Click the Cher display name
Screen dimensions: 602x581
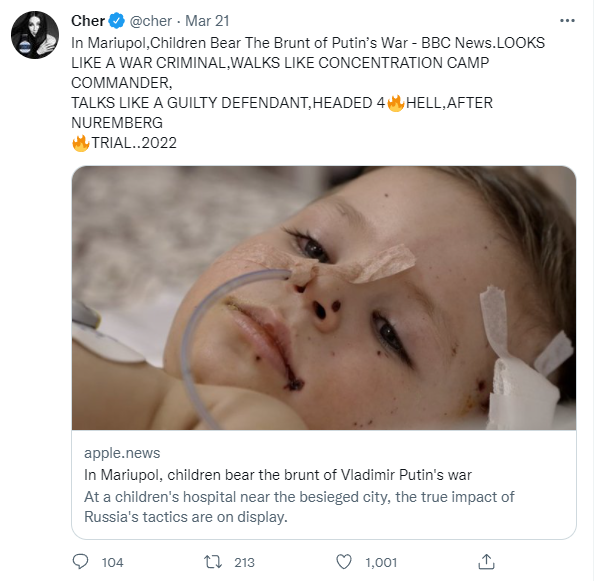coord(89,21)
